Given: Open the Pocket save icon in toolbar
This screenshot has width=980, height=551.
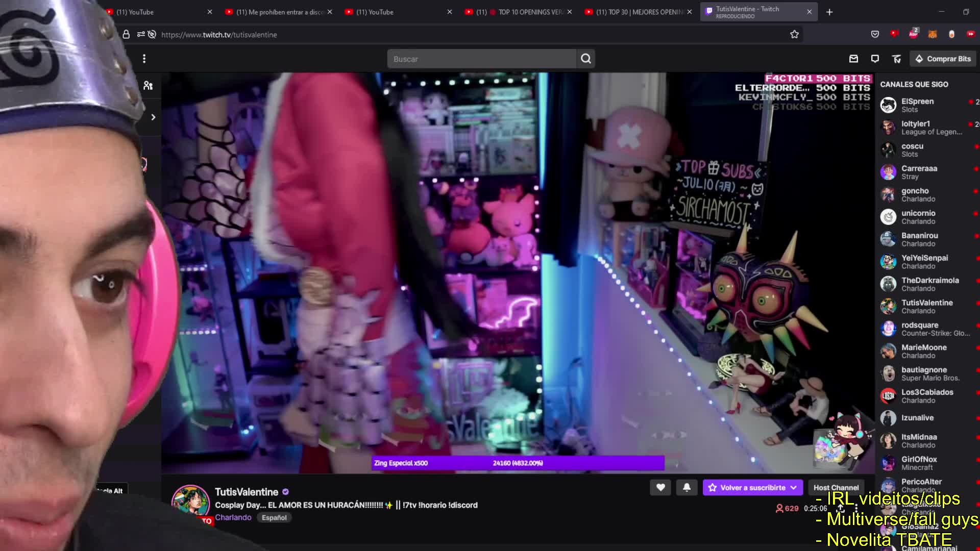Looking at the screenshot, I should pyautogui.click(x=875, y=34).
